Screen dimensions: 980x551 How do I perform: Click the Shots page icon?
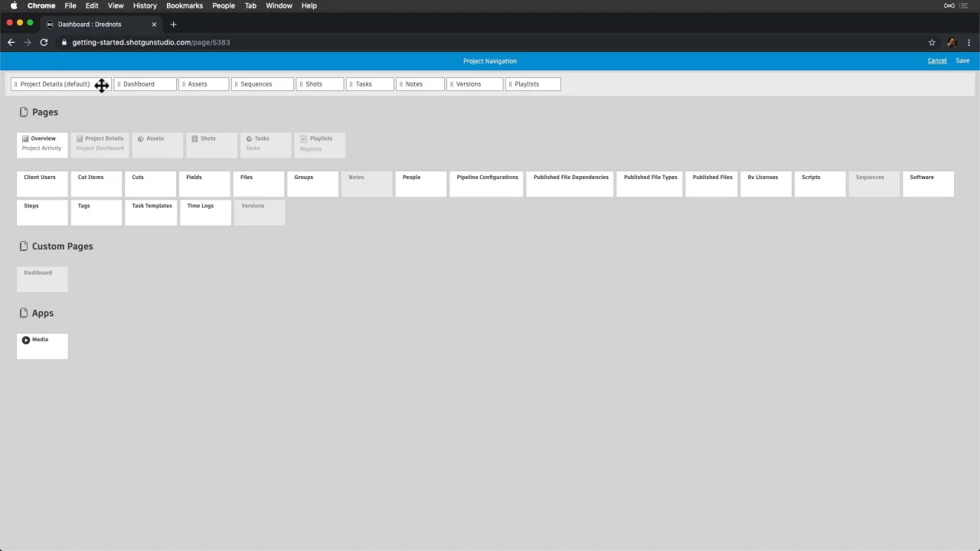coord(194,139)
